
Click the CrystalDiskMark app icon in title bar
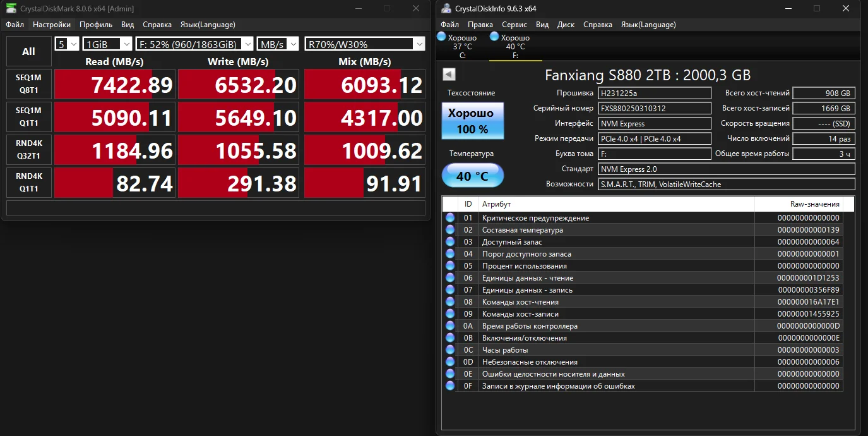(x=11, y=9)
